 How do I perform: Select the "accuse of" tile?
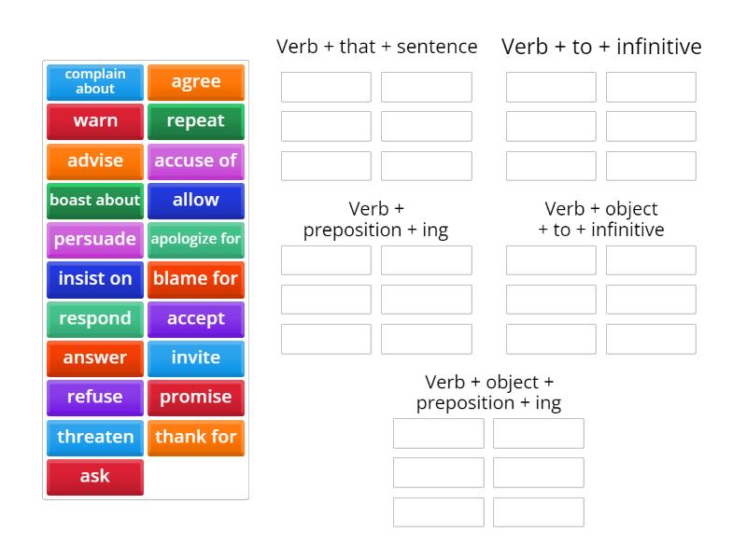196,161
